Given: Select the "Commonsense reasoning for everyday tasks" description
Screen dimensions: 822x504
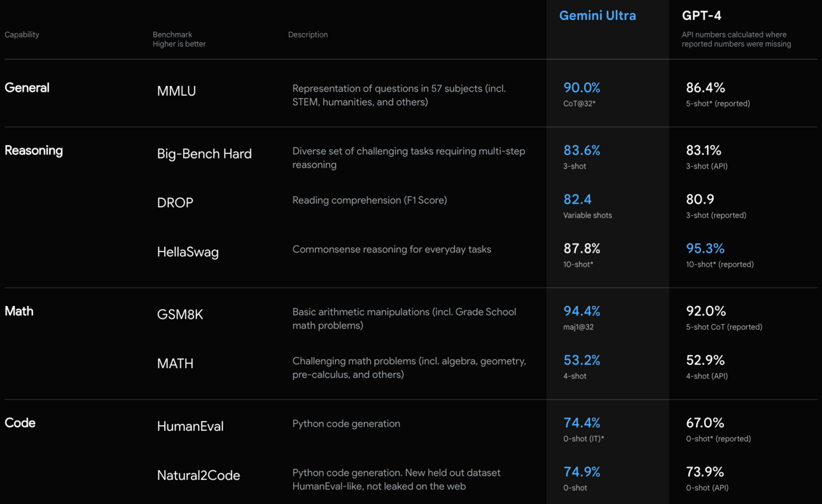Looking at the screenshot, I should click(x=391, y=249).
